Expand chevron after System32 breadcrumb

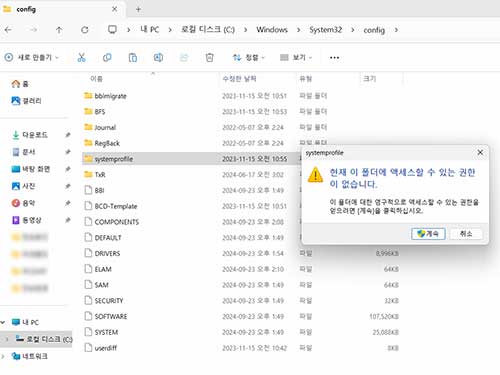353,30
